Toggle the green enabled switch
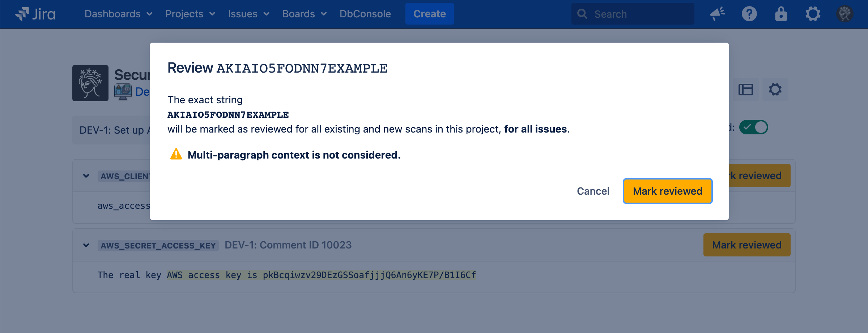 (x=753, y=127)
